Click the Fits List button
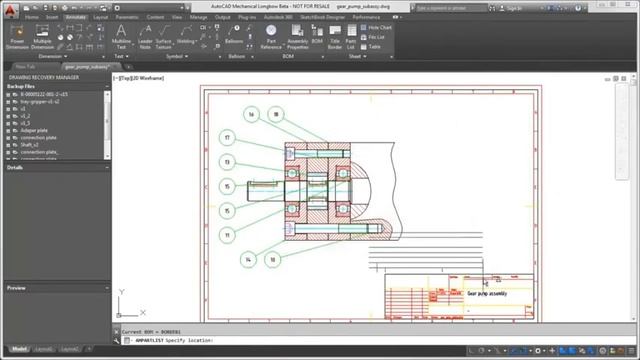Image resolution: width=640 pixels, height=360 pixels. [x=373, y=37]
